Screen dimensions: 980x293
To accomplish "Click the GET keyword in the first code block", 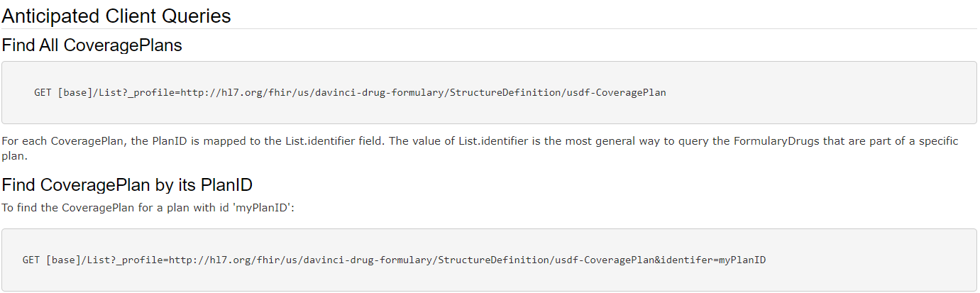I will point(43,92).
